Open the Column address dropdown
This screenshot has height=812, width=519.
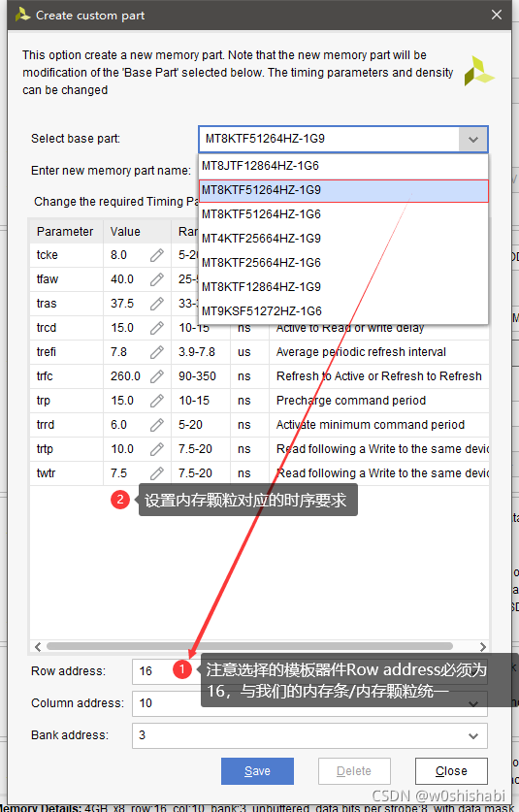click(472, 703)
